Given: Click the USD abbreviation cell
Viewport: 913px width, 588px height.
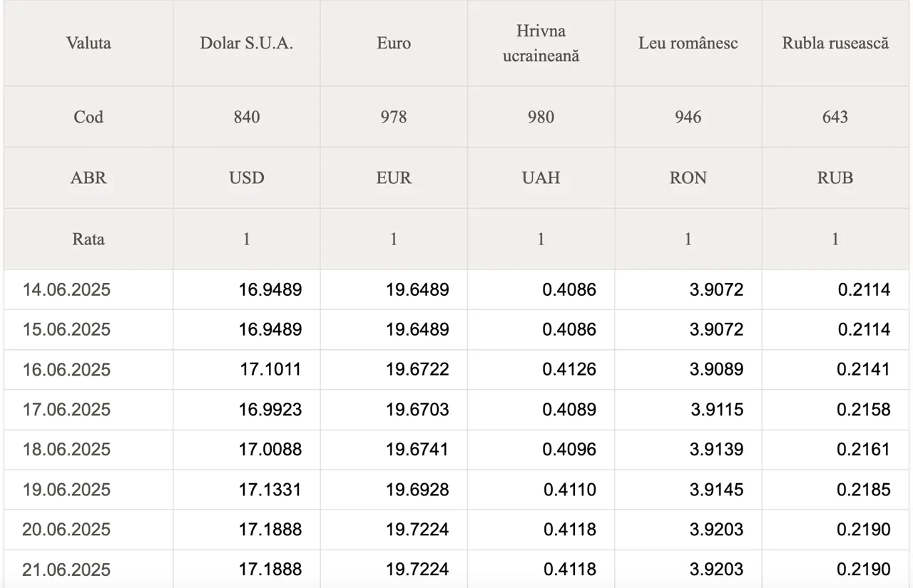Looking at the screenshot, I should (247, 177).
